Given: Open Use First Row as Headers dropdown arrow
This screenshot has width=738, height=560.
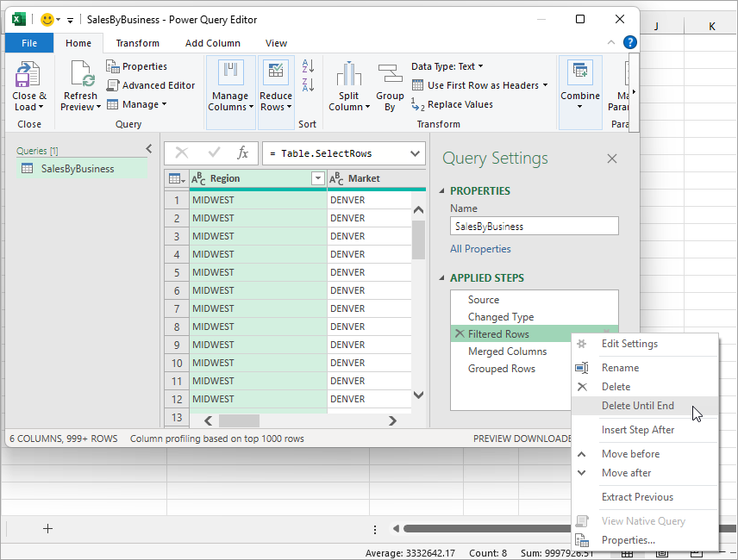Looking at the screenshot, I should (x=545, y=85).
